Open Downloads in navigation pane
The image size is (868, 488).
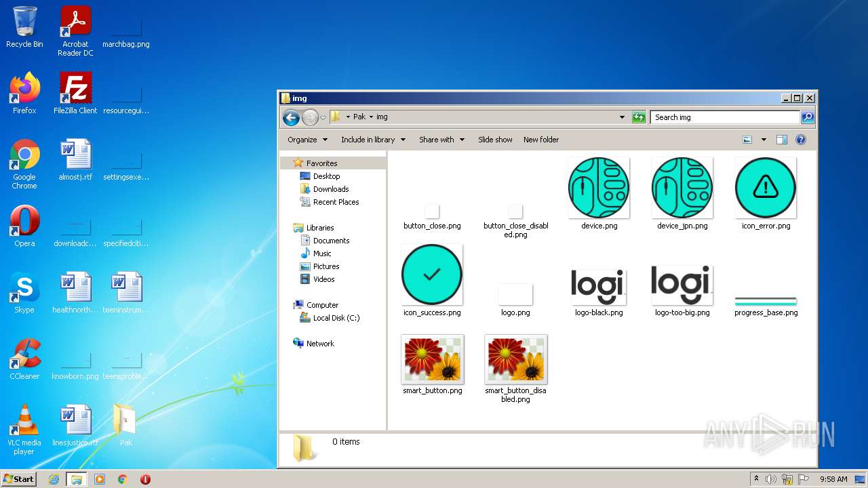click(331, 189)
